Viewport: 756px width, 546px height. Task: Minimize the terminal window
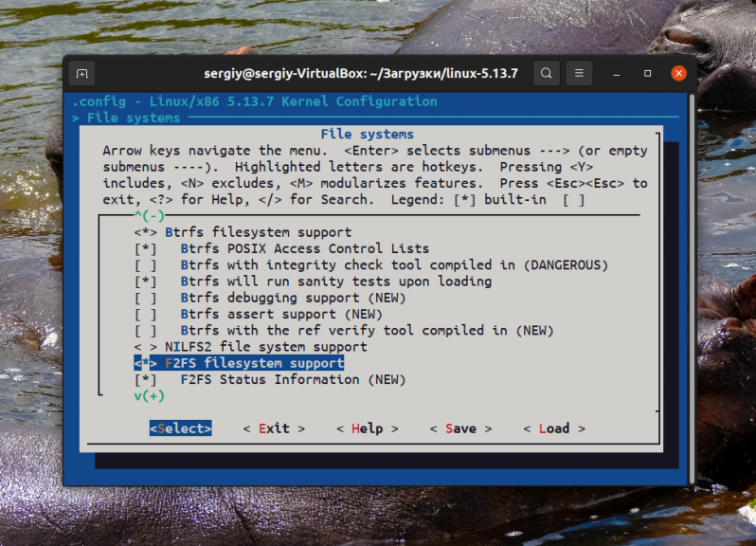pyautogui.click(x=616, y=73)
